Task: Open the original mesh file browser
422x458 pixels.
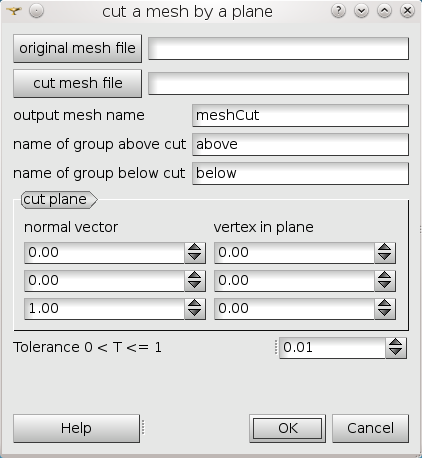Action: pyautogui.click(x=77, y=48)
